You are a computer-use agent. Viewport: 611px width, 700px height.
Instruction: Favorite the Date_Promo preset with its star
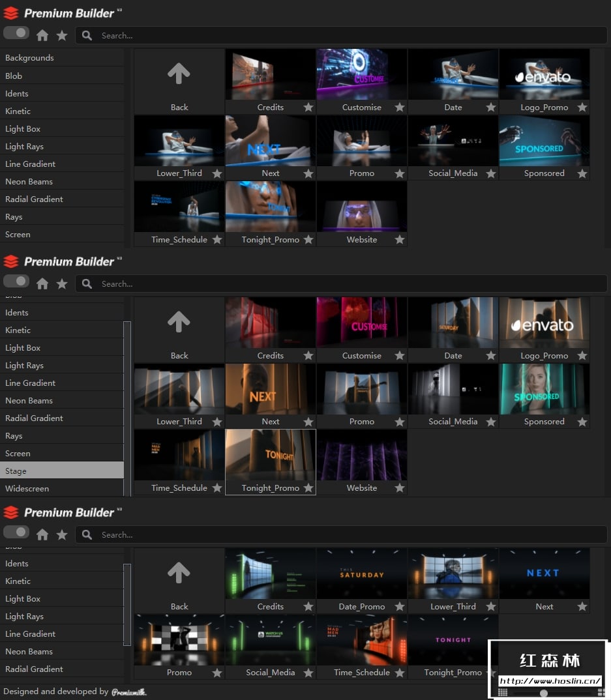(x=400, y=607)
